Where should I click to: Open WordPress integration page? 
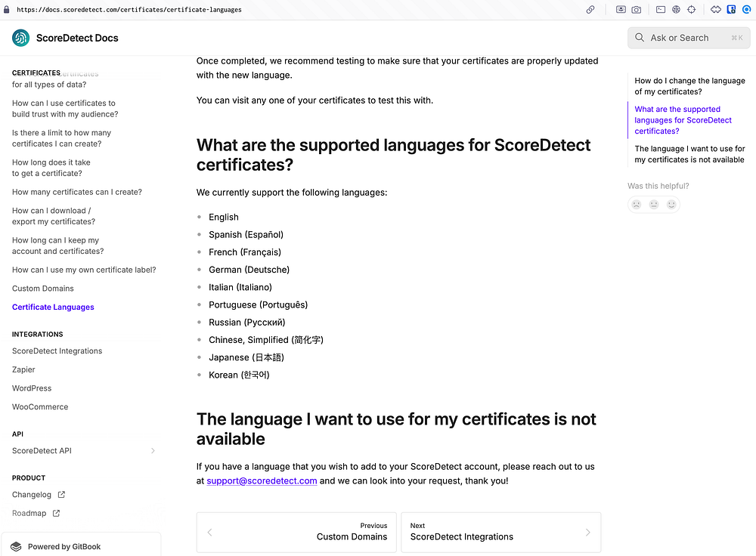32,388
